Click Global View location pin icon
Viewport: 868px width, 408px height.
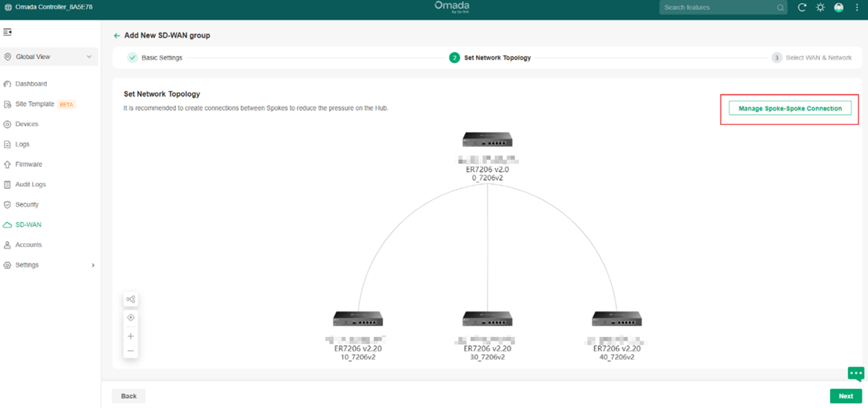[7, 56]
